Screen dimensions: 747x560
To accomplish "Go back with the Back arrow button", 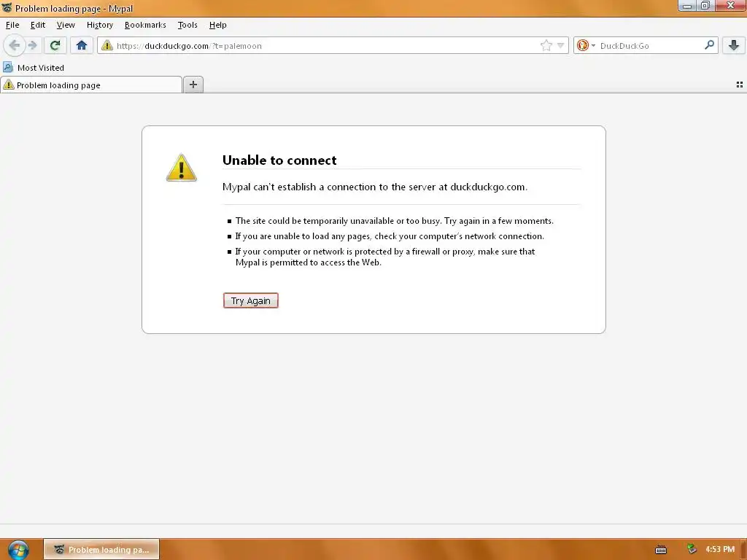I will point(15,46).
